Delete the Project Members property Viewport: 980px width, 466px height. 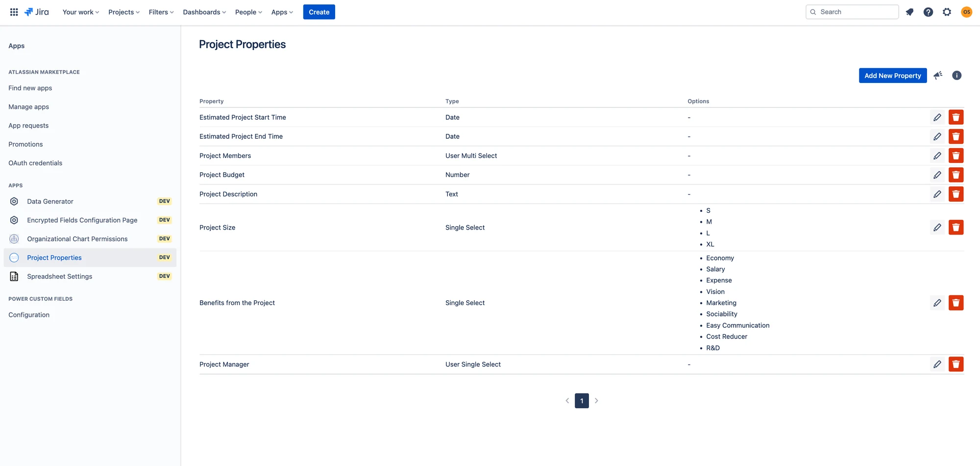pyautogui.click(x=956, y=155)
